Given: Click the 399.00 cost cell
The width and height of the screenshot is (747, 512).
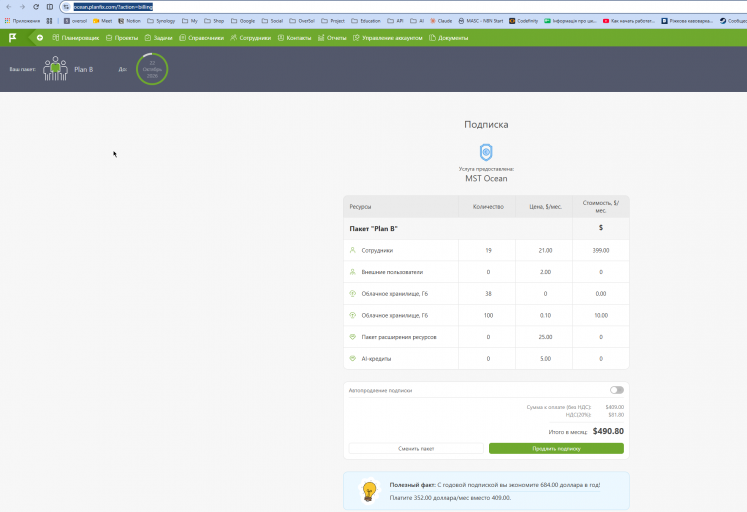Looking at the screenshot, I should tap(601, 251).
